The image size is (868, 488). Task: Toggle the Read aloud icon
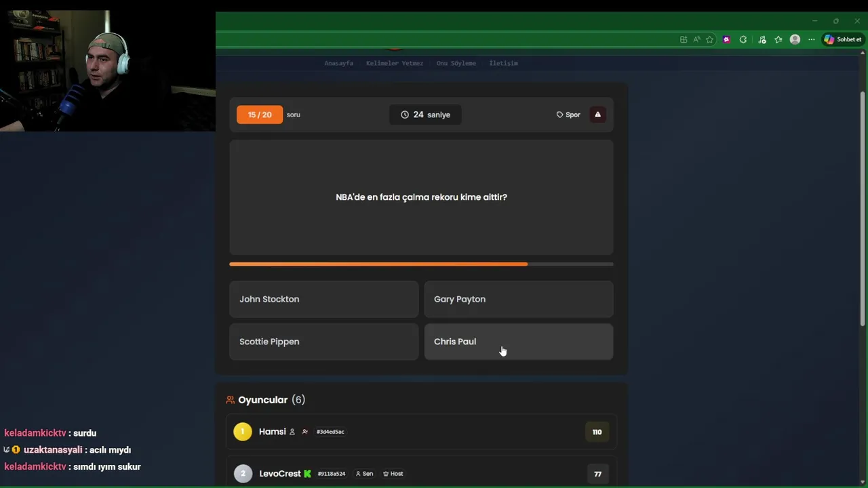coord(696,39)
